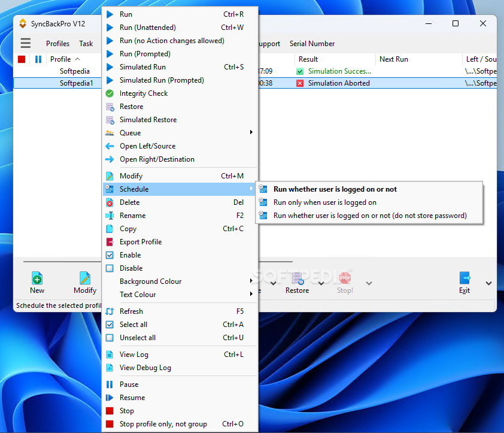Expand the Background Colour submenu

pyautogui.click(x=251, y=281)
